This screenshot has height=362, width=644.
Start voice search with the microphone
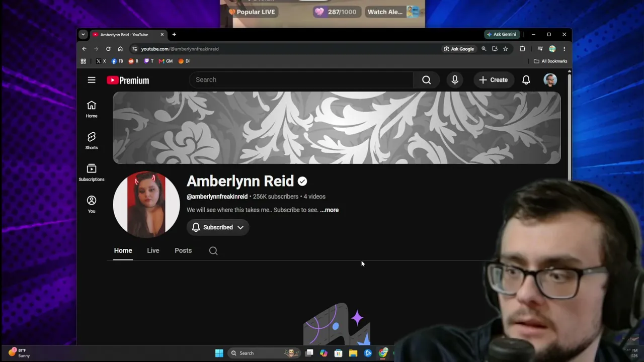[x=455, y=80]
